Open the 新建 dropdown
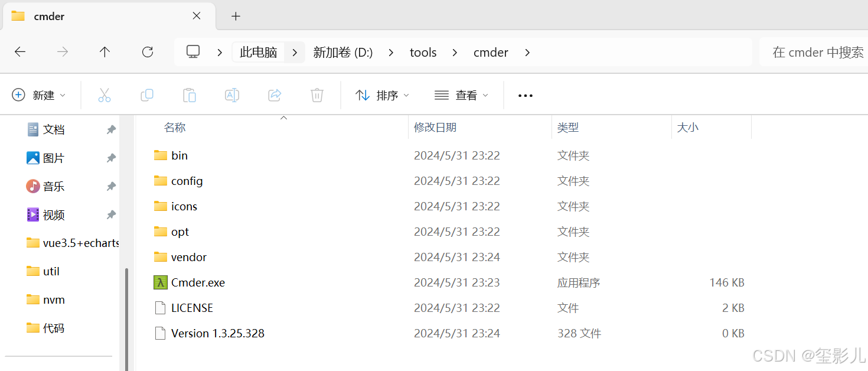 (x=39, y=95)
